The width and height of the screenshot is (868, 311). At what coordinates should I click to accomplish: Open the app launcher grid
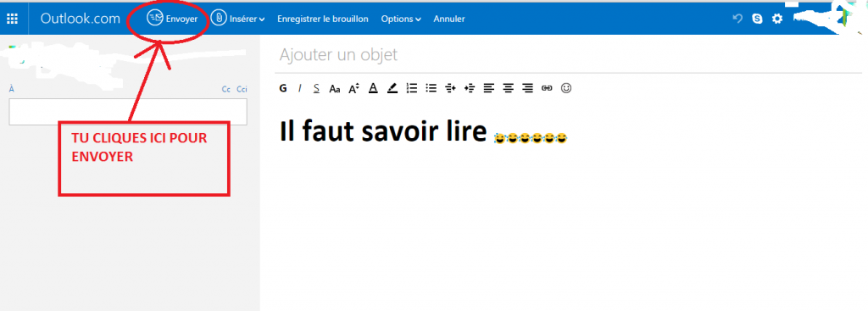click(x=12, y=19)
